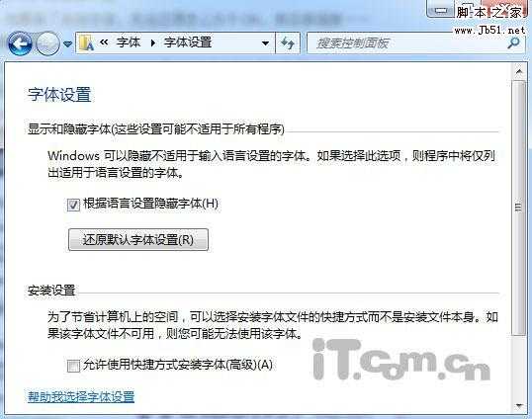Click the greyed Forward arrow button
Image resolution: width=532 pixels, height=419 pixels.
47,43
